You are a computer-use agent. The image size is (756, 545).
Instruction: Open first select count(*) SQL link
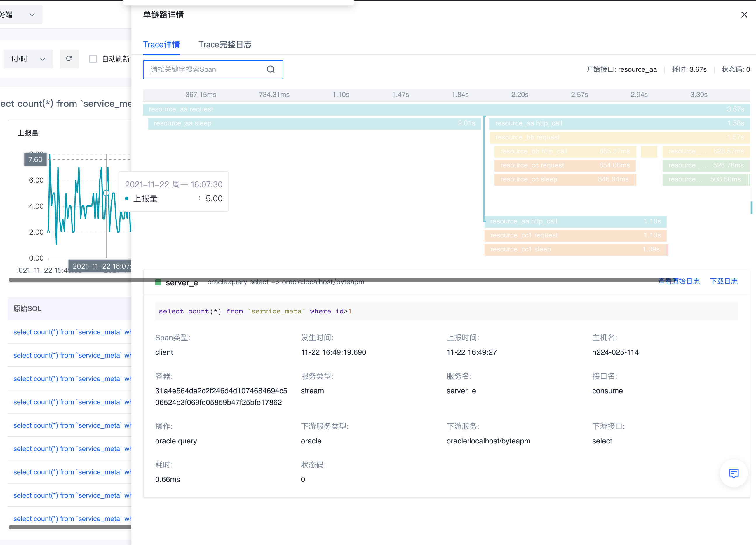(x=72, y=332)
